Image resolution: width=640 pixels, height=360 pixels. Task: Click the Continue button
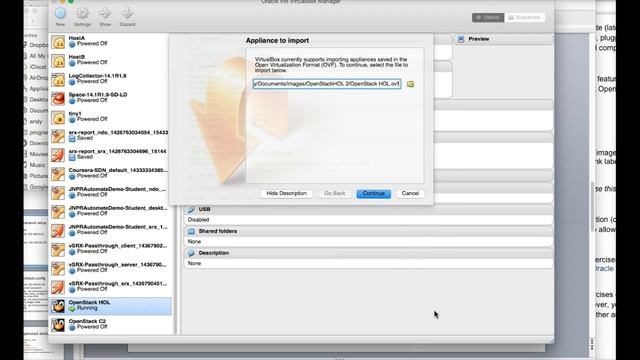pos(373,193)
